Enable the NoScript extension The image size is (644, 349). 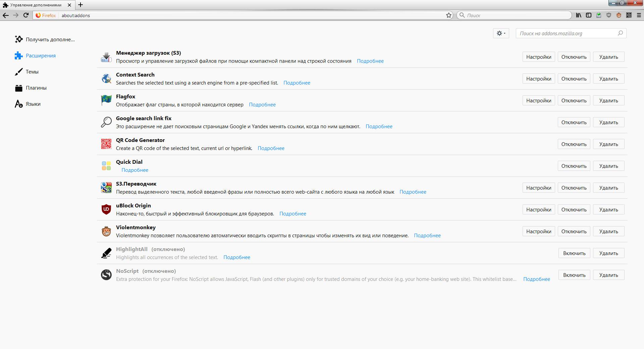click(574, 275)
